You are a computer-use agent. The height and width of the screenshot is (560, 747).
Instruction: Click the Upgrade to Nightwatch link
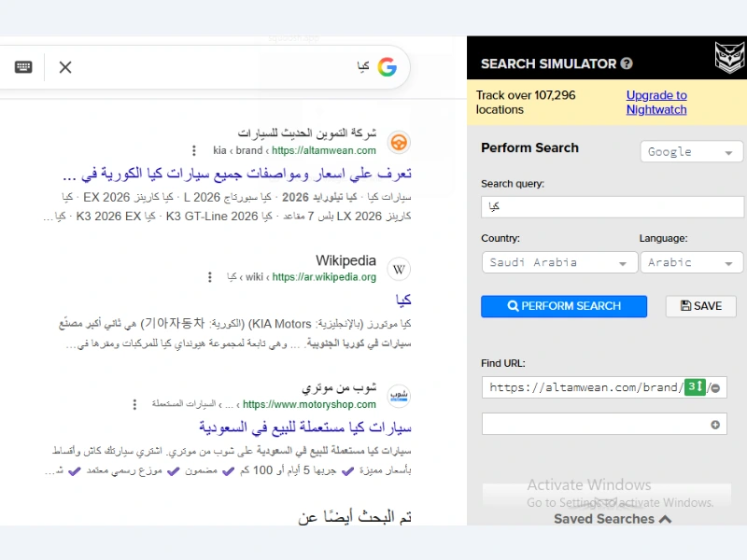[656, 102]
